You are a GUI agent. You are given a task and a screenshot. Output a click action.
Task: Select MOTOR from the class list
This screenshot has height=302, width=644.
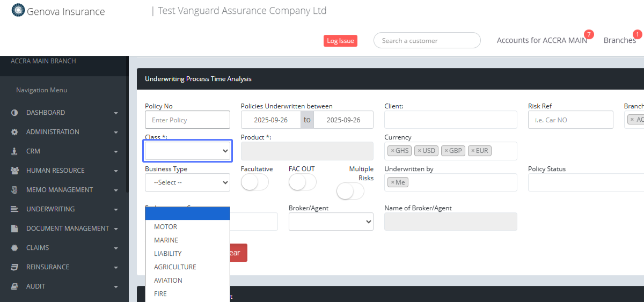click(x=165, y=227)
